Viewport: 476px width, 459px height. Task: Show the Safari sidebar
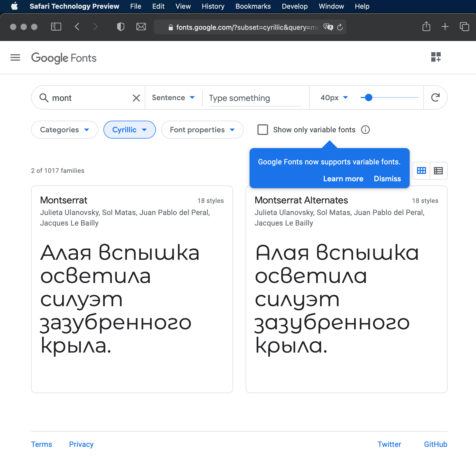pos(56,27)
